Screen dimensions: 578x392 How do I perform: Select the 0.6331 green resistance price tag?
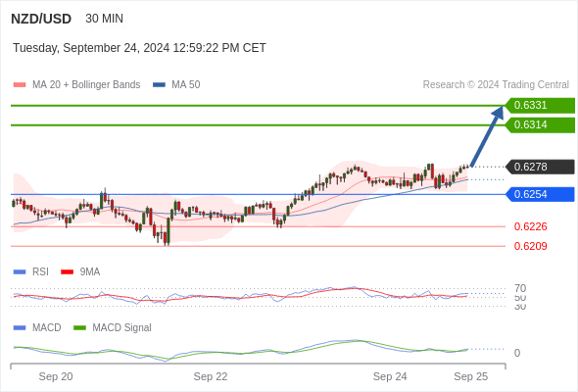(540, 106)
